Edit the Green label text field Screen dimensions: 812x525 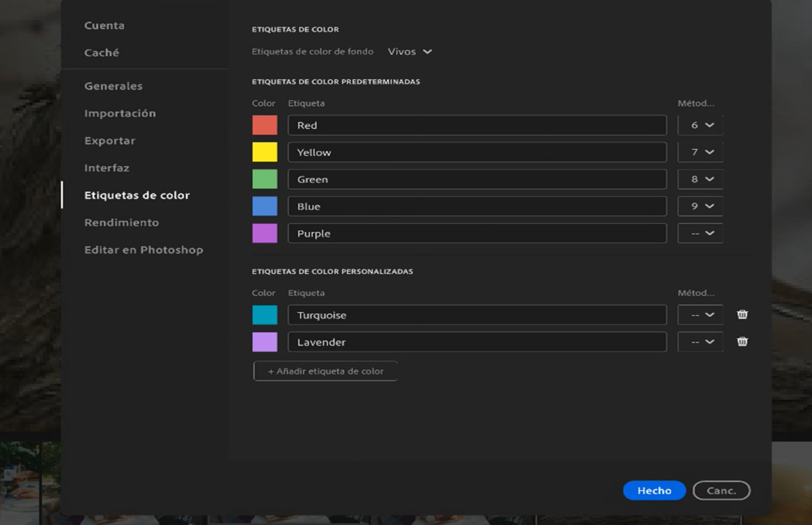477,179
